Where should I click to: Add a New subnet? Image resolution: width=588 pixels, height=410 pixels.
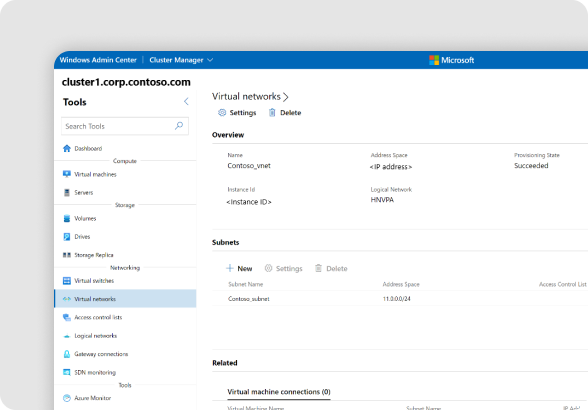tap(239, 268)
